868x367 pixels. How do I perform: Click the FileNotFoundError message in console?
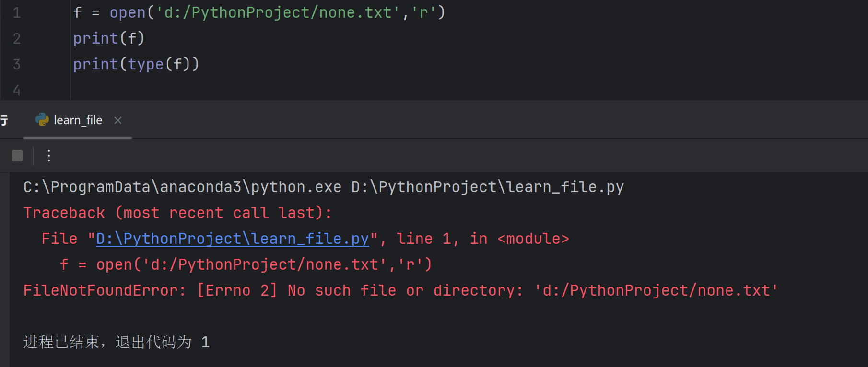coord(400,290)
